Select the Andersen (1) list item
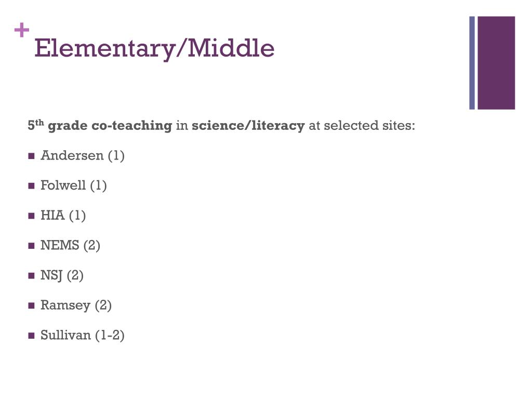The width and height of the screenshot is (532, 399). 83,156
